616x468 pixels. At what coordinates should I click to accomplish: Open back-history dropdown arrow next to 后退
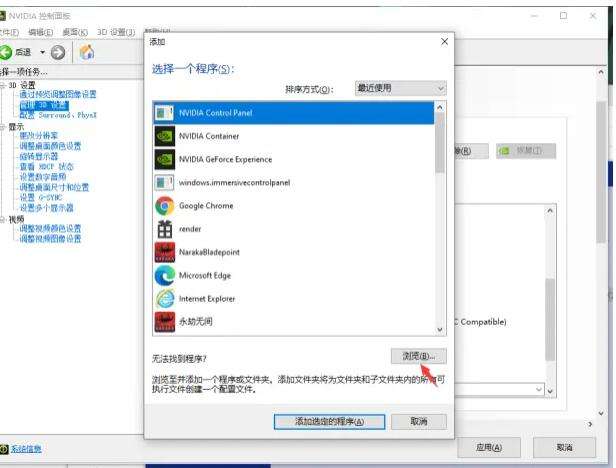42,52
